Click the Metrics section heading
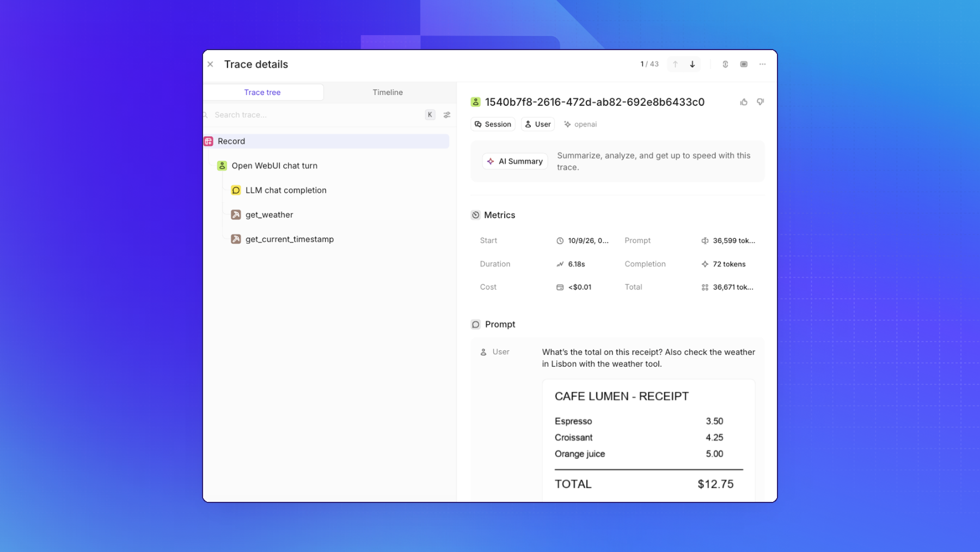 pos(499,215)
